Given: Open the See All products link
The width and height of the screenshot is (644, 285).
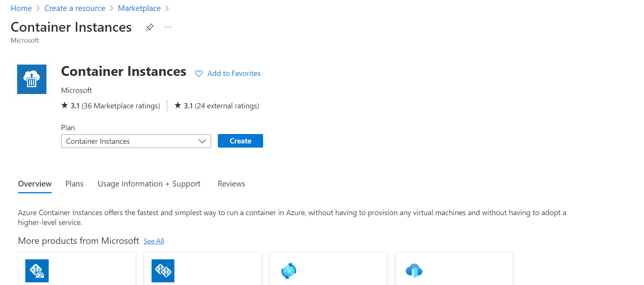Looking at the screenshot, I should (x=153, y=241).
